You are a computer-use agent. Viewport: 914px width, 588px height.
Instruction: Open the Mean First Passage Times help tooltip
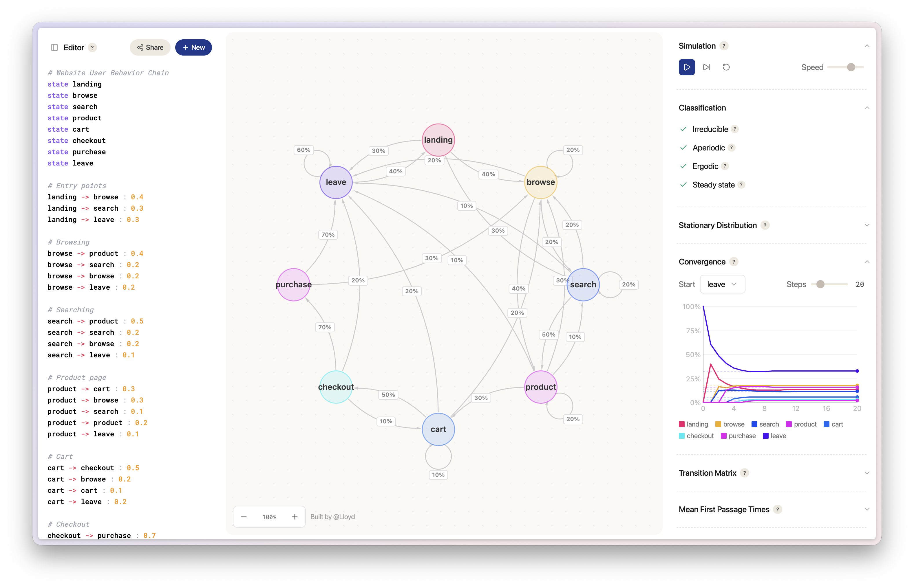(x=778, y=509)
